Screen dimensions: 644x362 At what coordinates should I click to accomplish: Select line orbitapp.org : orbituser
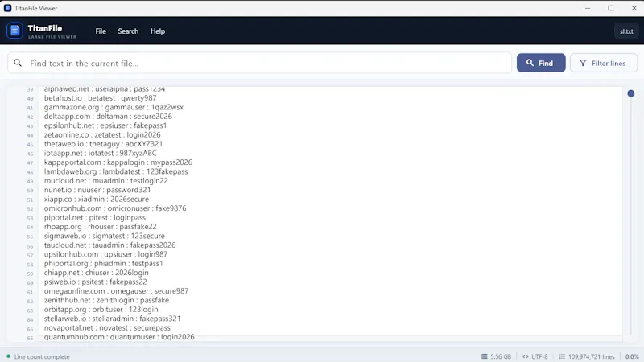coord(101,310)
